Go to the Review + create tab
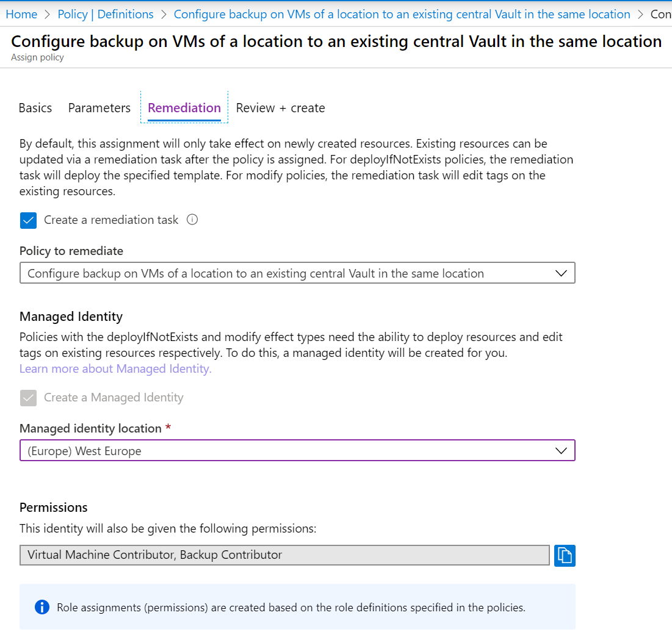 tap(280, 108)
